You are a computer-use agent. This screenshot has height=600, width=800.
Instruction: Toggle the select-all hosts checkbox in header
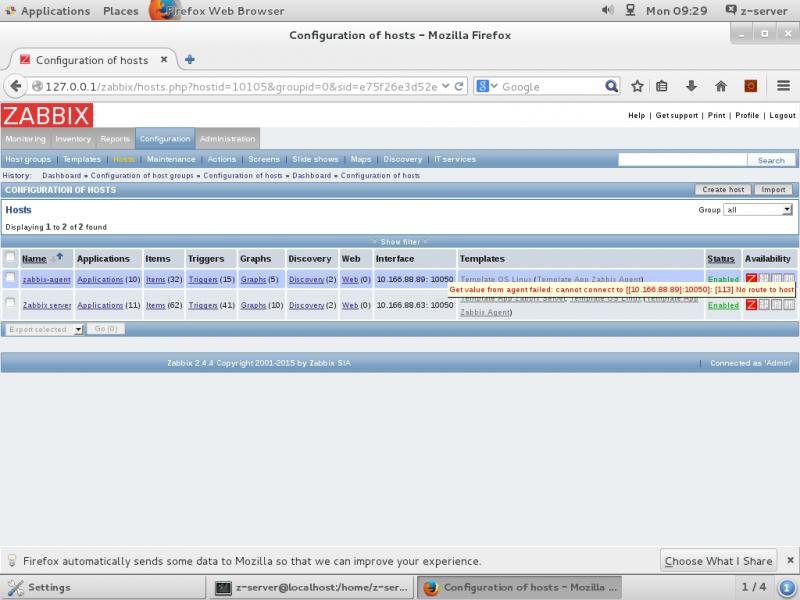click(10, 258)
